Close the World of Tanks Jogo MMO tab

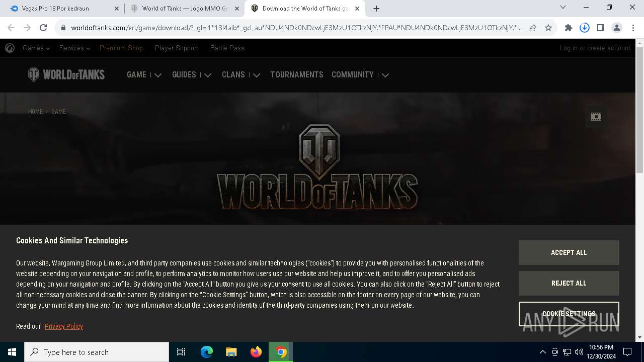237,9
